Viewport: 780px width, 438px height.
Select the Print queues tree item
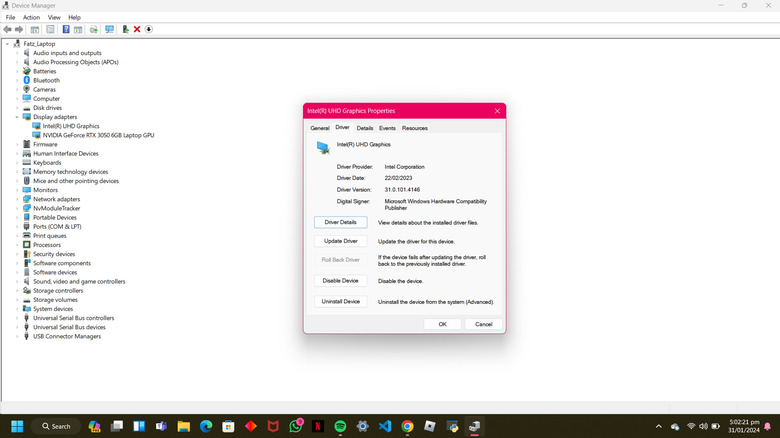tap(50, 236)
